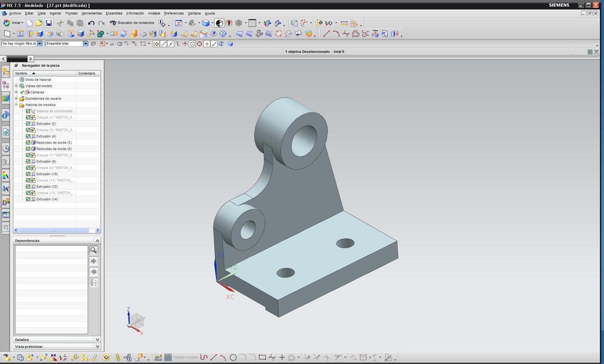Uncheck the Extrusión (14) feature checkbox
Screen dimensions: 604x364
coord(28,199)
